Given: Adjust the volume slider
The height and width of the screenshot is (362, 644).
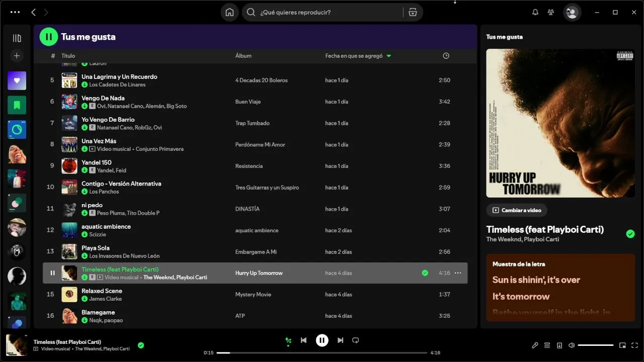Looking at the screenshot, I should click(x=596, y=345).
